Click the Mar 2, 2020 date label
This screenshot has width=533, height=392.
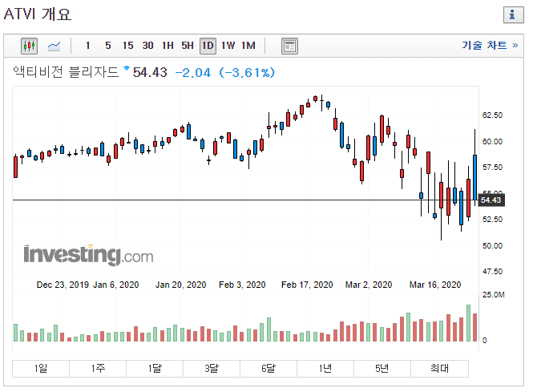369,285
